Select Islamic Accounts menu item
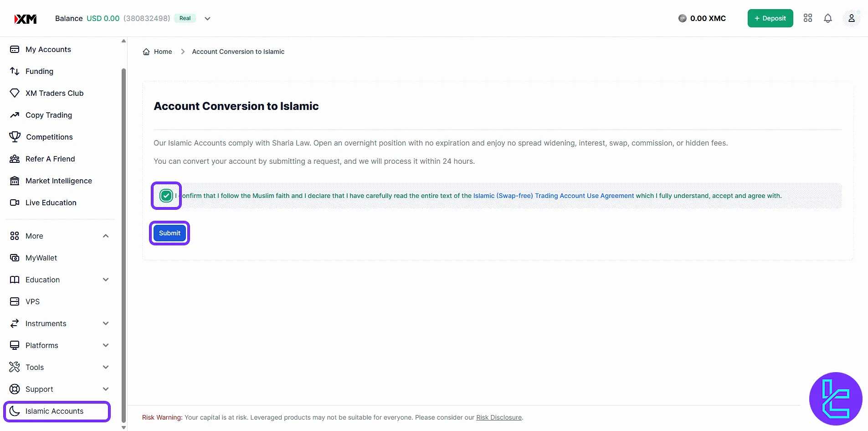 (57, 411)
